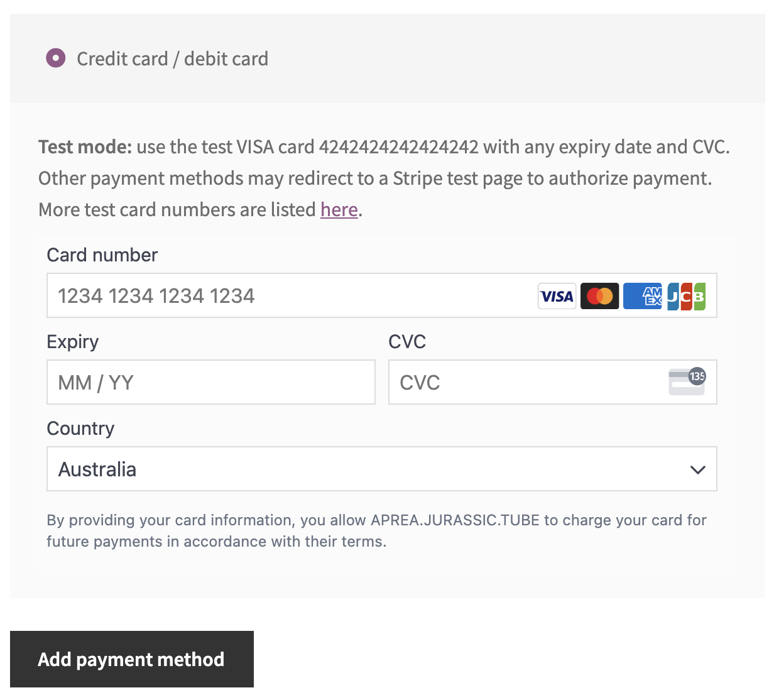Click the Visa card brand icon
Viewport: 774px width, 700px height.
pos(557,296)
